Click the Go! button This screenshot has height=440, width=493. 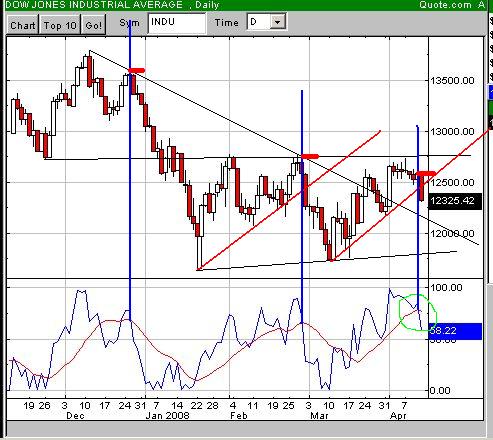[94, 25]
